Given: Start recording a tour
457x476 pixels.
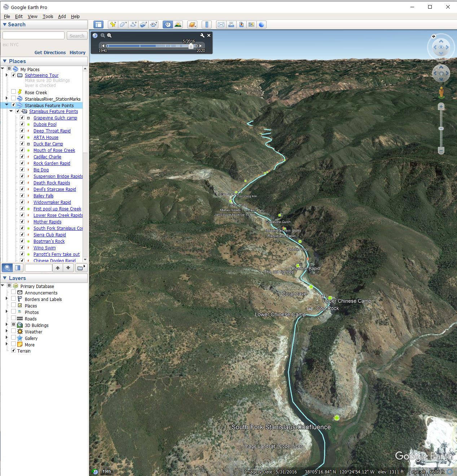Looking at the screenshot, I should pos(153,25).
